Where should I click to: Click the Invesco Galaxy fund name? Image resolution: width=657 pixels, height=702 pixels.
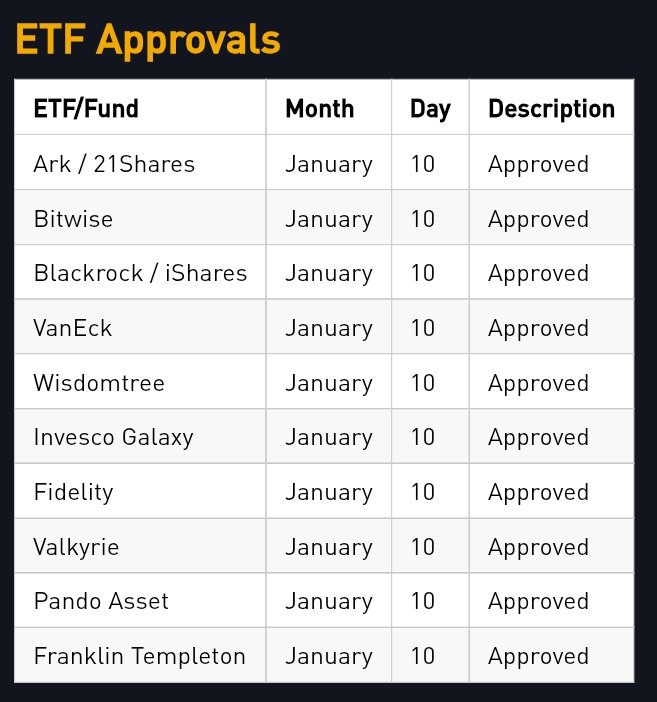(x=113, y=437)
